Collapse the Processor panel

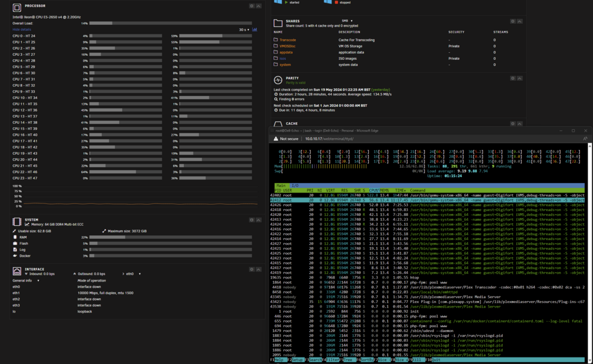pos(259,6)
